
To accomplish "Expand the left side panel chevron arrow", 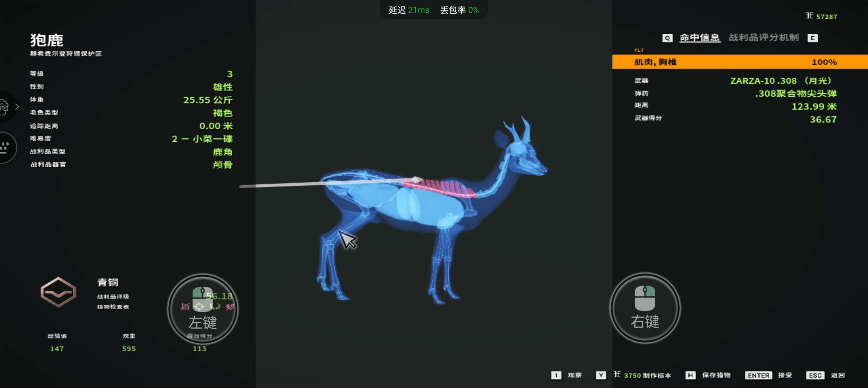I will [x=17, y=107].
